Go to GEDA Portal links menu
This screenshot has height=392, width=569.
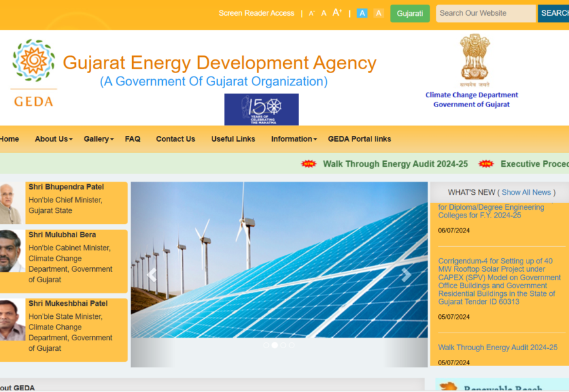(359, 139)
